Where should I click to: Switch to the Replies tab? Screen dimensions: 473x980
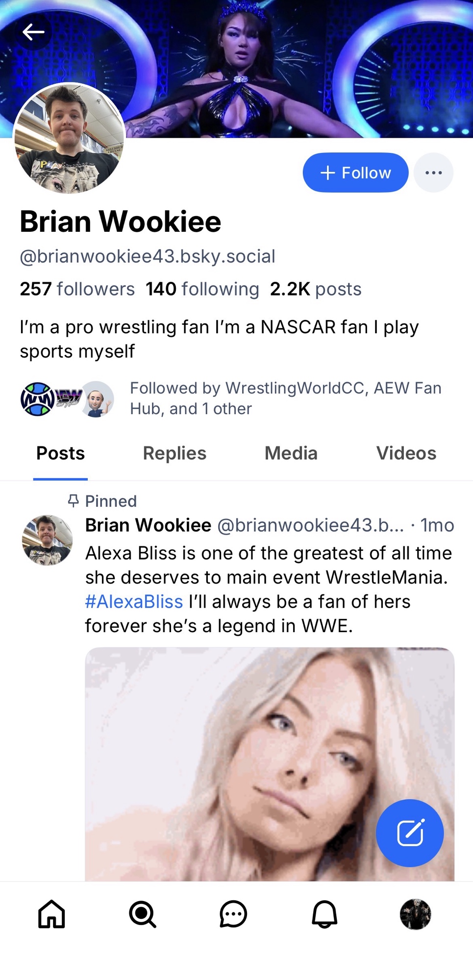(x=174, y=453)
